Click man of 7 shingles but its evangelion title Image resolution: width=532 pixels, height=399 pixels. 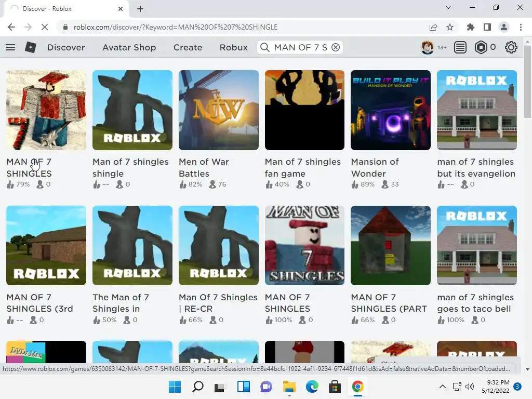pyautogui.click(x=476, y=168)
